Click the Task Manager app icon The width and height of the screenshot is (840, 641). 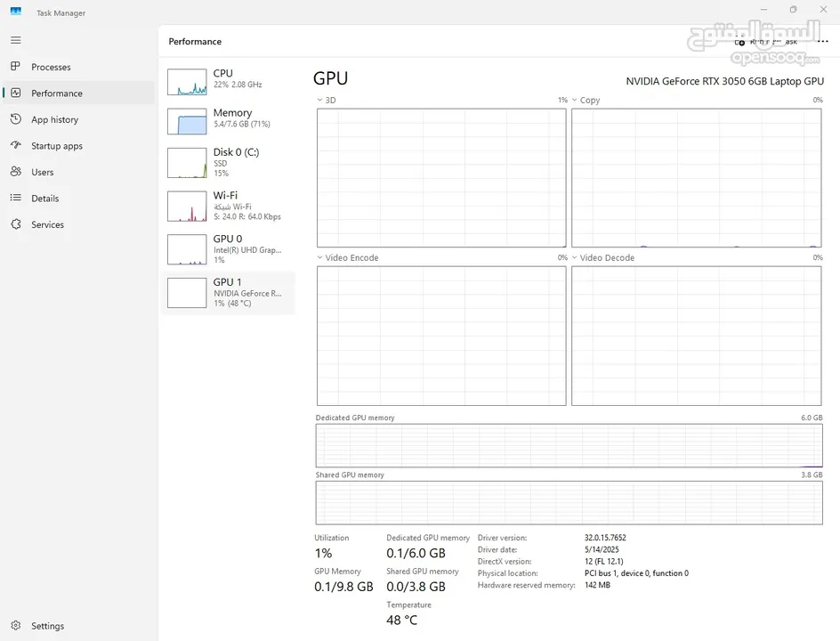click(x=16, y=12)
